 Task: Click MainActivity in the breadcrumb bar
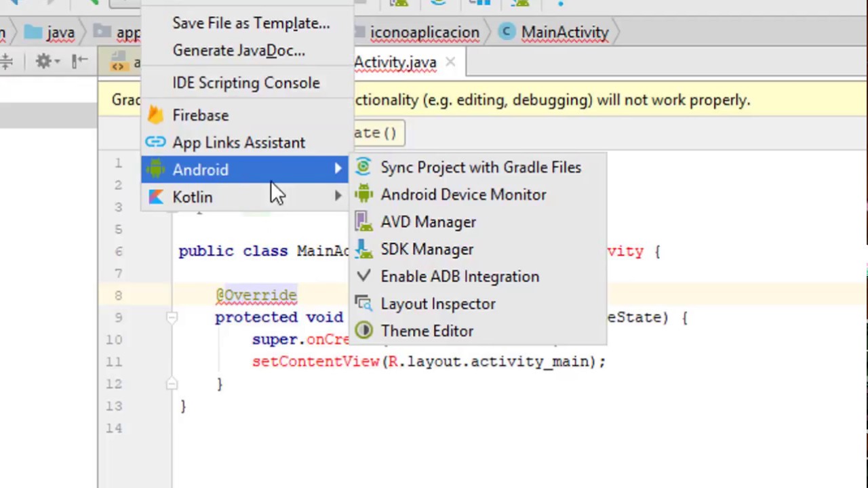click(x=564, y=33)
